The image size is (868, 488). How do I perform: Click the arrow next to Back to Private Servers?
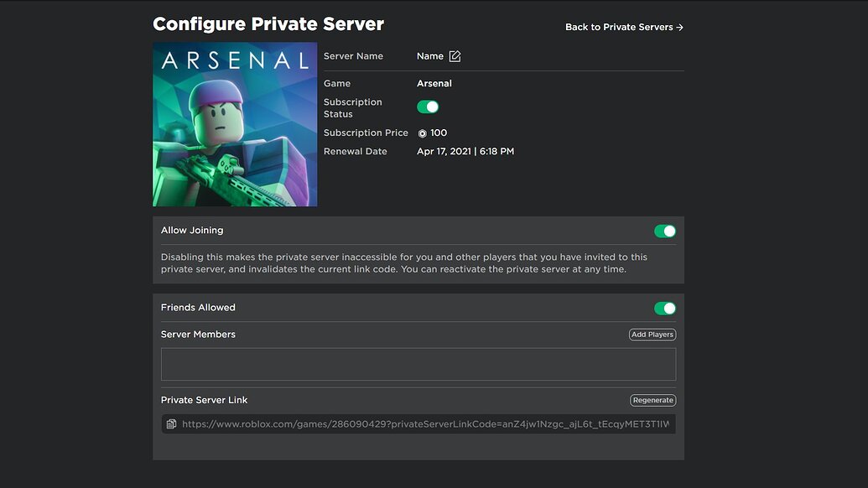pyautogui.click(x=680, y=27)
